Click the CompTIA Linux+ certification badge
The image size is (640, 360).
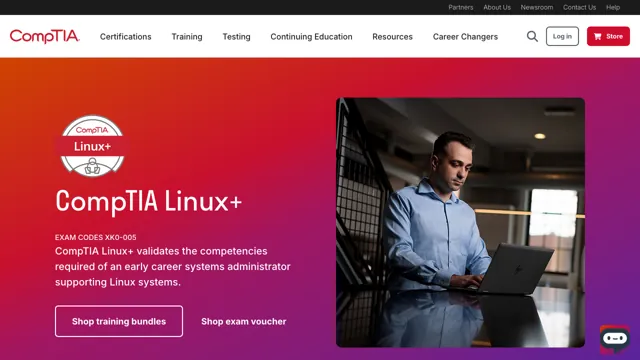[92, 146]
